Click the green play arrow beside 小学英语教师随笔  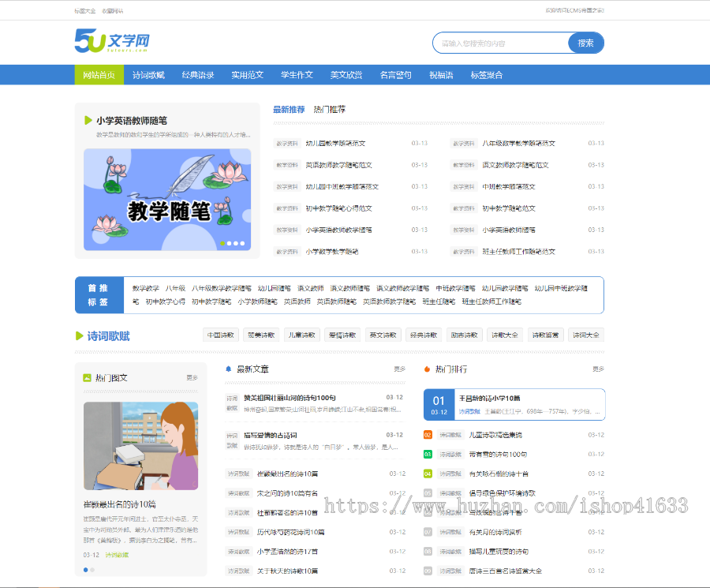click(88, 121)
